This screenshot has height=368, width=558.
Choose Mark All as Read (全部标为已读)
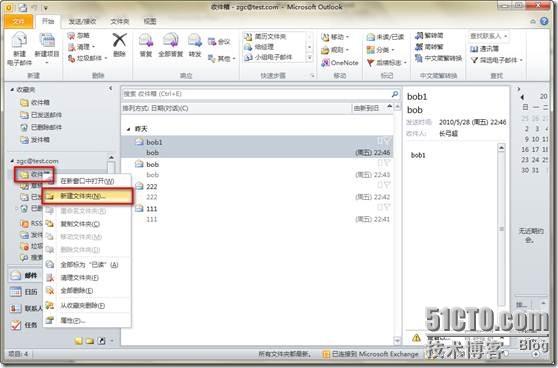pos(87,264)
